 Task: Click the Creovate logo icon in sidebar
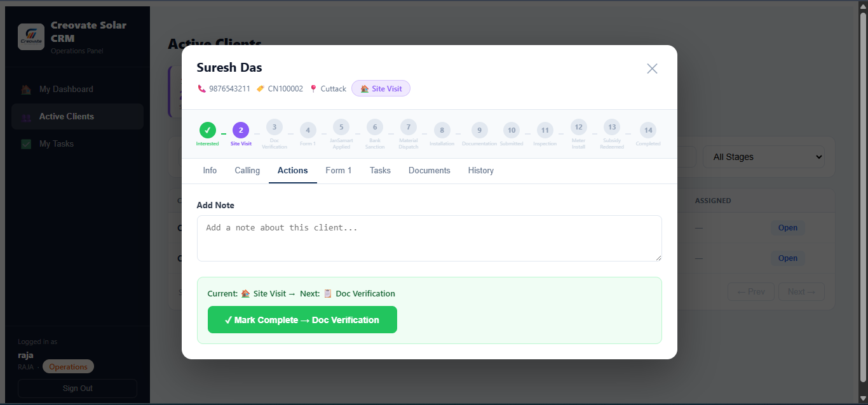click(x=31, y=37)
